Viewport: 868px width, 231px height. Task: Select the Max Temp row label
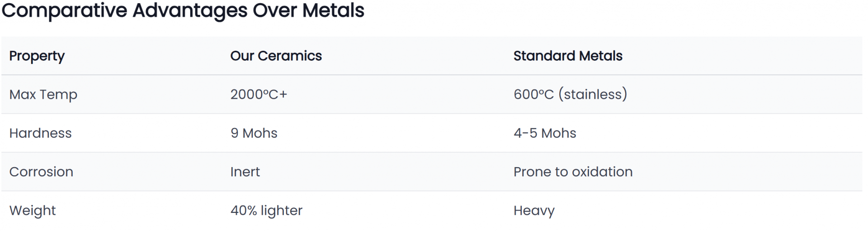43,94
